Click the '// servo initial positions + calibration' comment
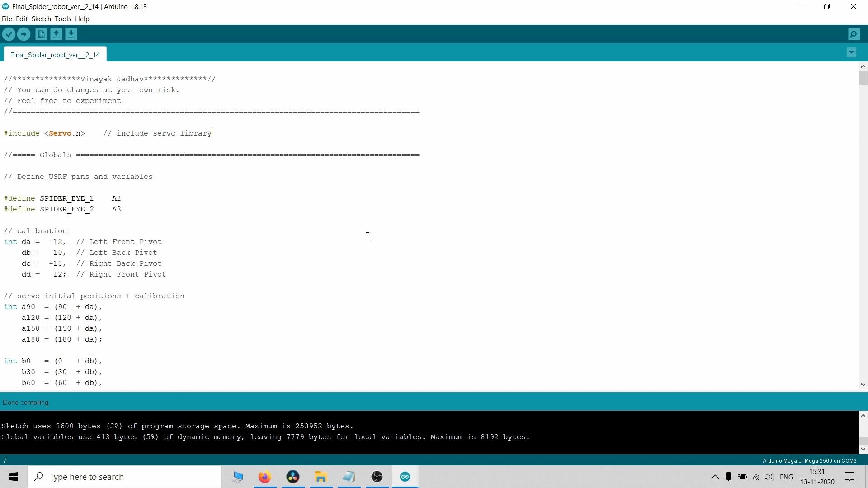 pos(94,296)
